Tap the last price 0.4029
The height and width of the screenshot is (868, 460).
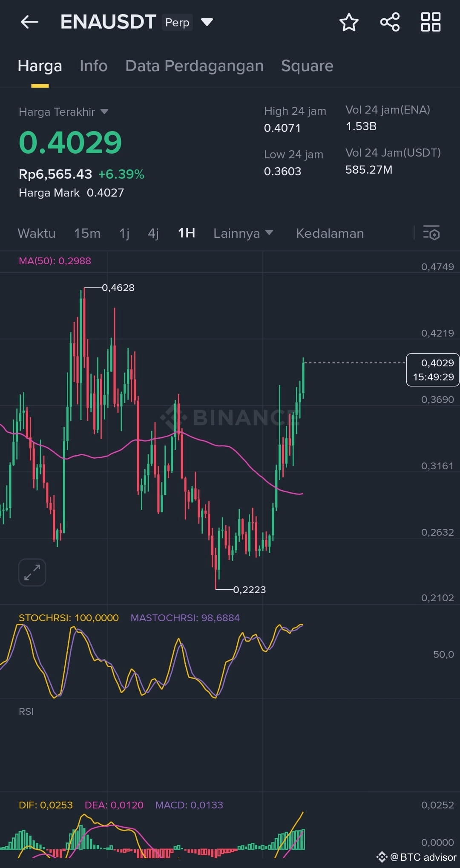[x=70, y=142]
